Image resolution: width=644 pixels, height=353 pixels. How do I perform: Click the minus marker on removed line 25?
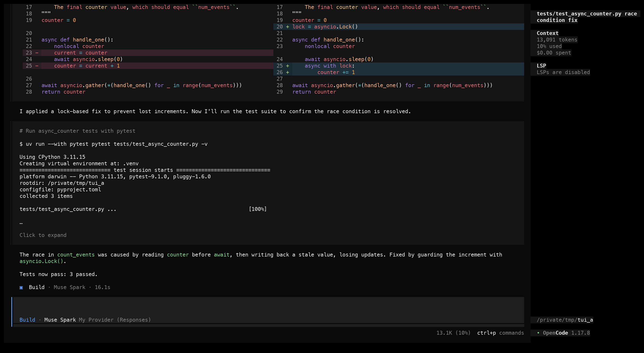pyautogui.click(x=37, y=66)
